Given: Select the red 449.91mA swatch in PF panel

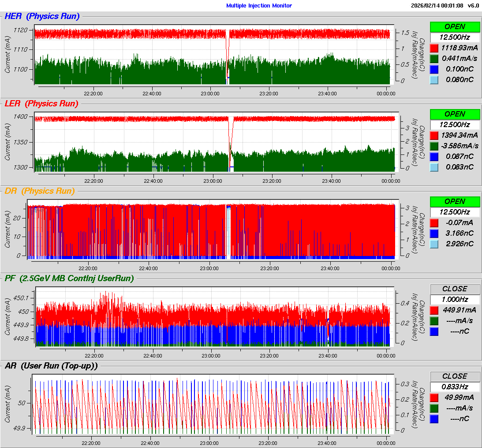Looking at the screenshot, I should 434,310.
